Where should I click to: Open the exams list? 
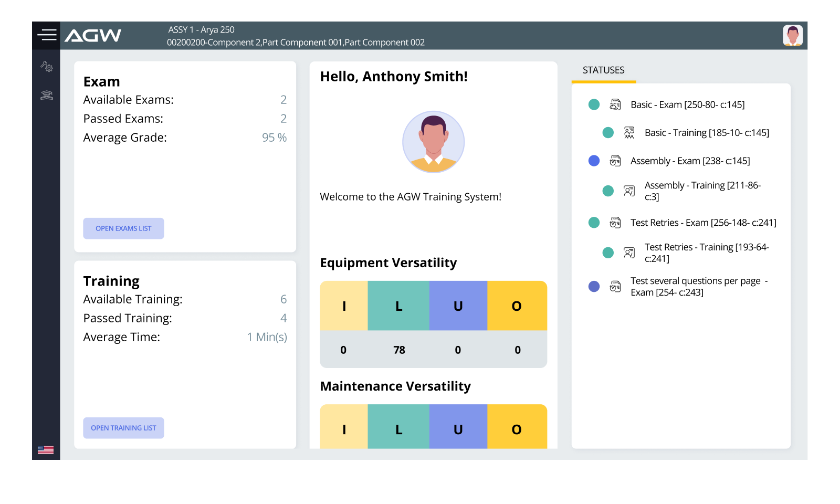(123, 228)
